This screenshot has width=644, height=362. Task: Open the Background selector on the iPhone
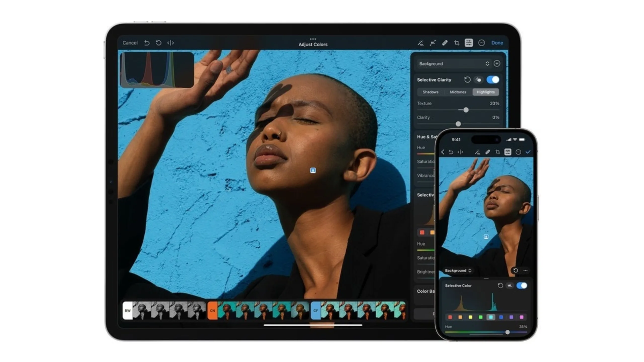coord(458,270)
